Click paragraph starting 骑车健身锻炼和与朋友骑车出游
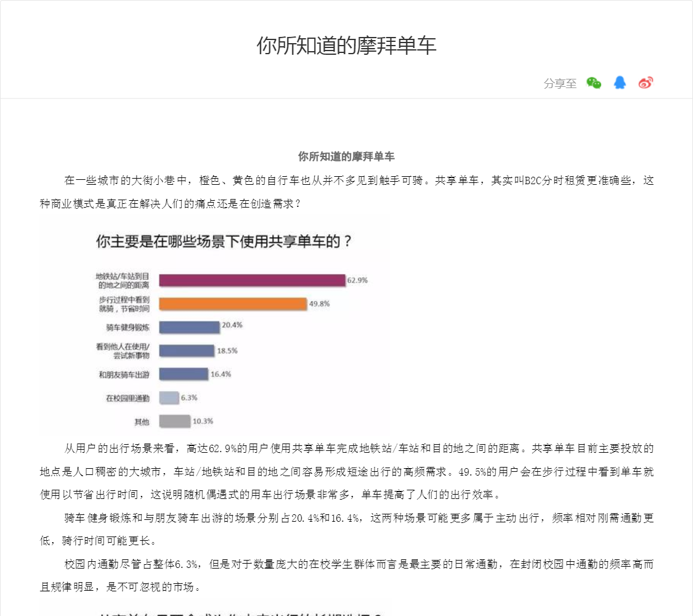The width and height of the screenshot is (693, 616). (x=346, y=529)
